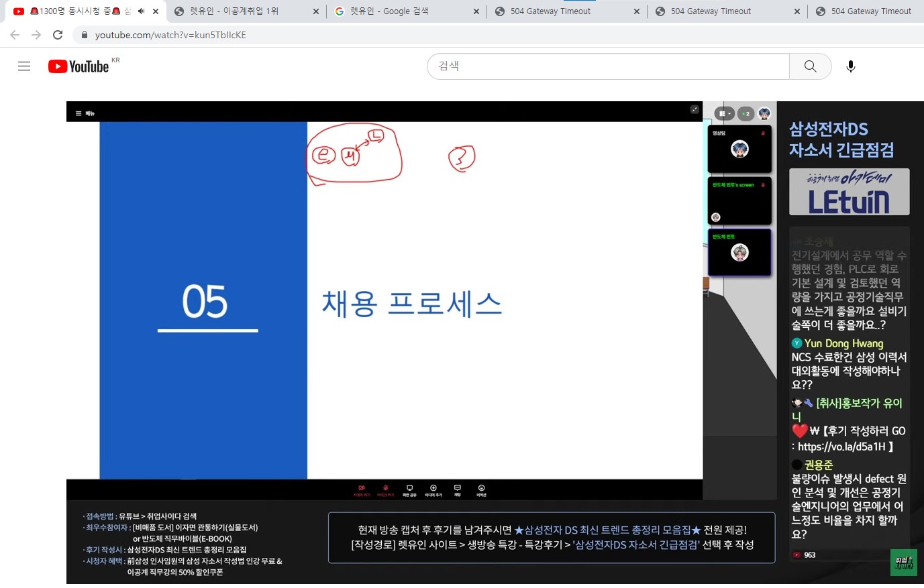Toggle the microphone on (마이크 켜기) button
The width and height of the screenshot is (924, 588).
385,489
